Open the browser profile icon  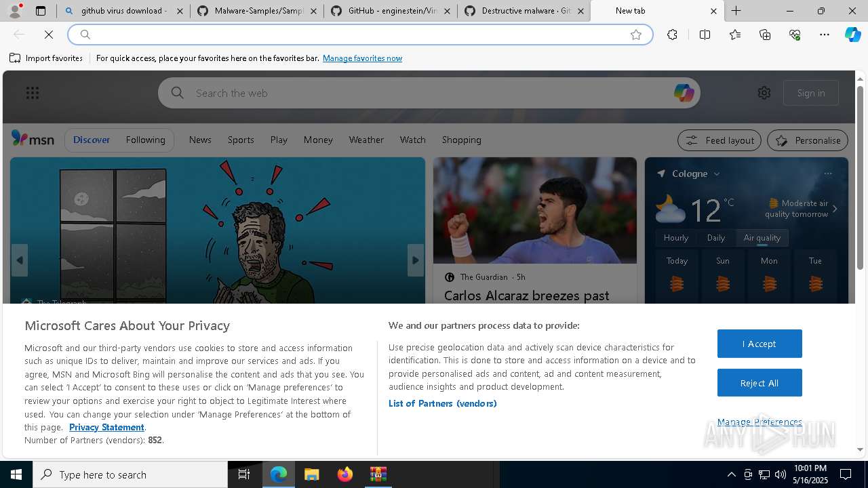[15, 11]
